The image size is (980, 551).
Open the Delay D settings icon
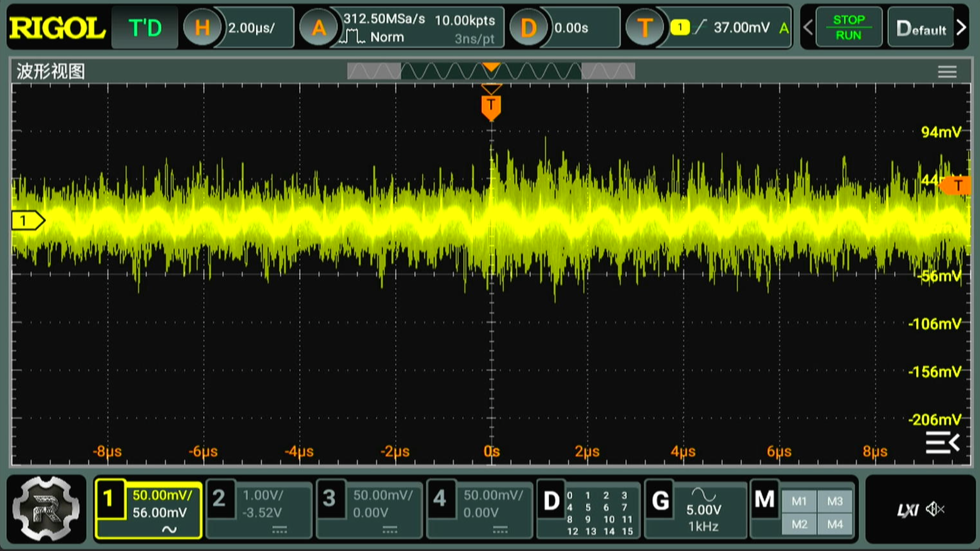528,28
